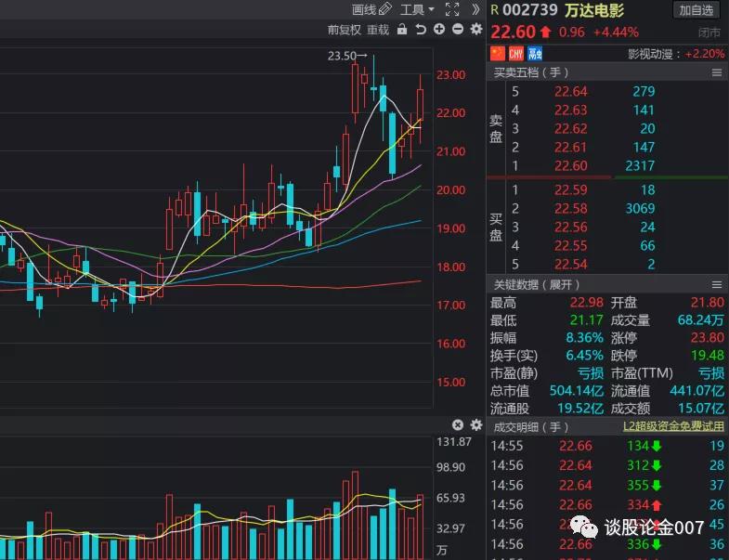Click 换手(实) value 6.45%
Viewport: 729px width, 560px height.
tap(584, 356)
